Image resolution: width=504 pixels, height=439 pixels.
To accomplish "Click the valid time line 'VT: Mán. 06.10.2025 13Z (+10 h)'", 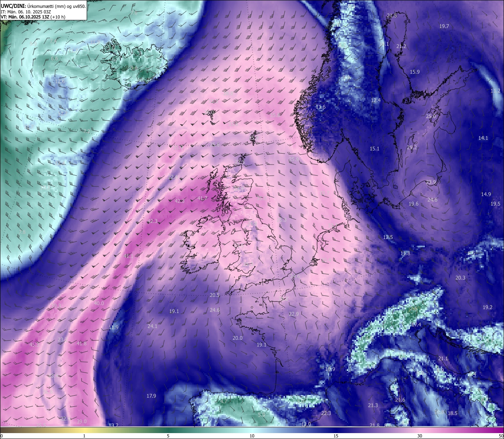I will 33,17.
